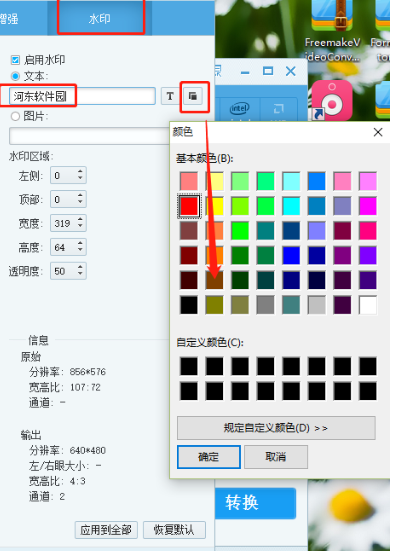Click the 恢复默认 button

coord(174,530)
